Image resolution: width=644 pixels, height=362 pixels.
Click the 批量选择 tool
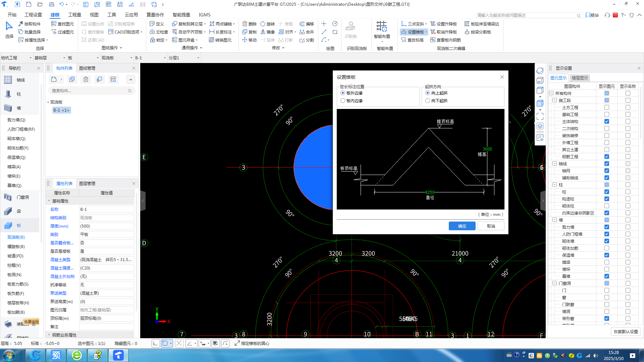[x=30, y=32]
